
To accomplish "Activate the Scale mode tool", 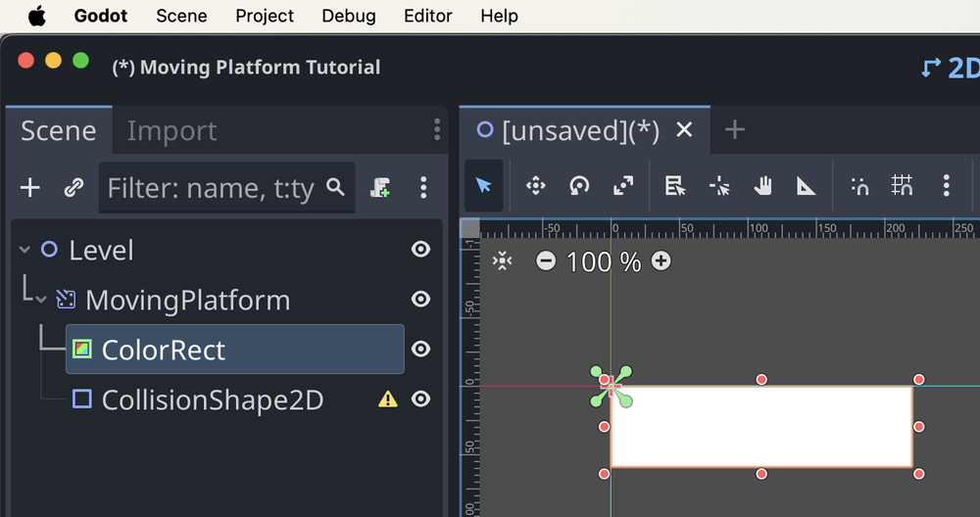I will [623, 185].
